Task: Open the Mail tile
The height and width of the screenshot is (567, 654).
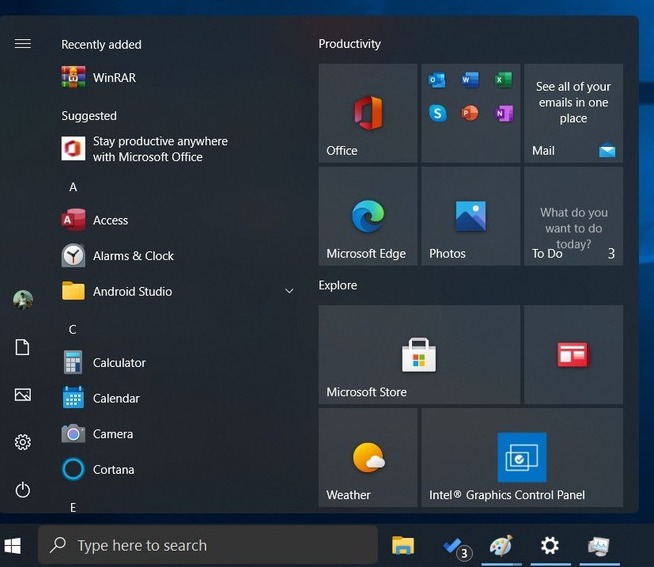Action: point(574,113)
